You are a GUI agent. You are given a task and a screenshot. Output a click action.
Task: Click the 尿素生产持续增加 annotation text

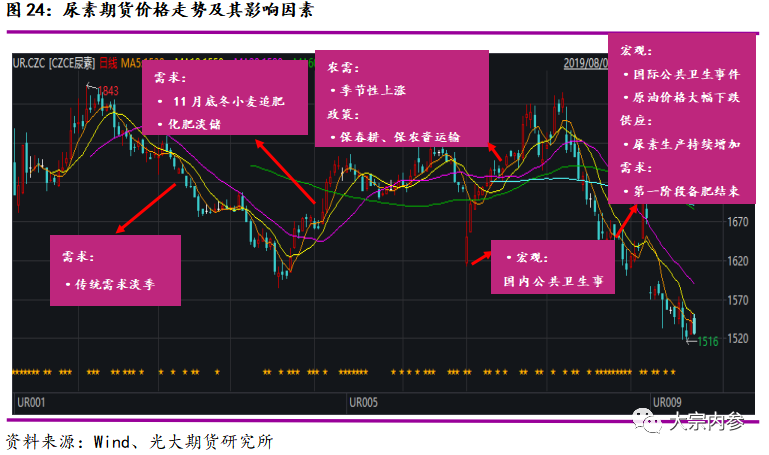pos(687,144)
